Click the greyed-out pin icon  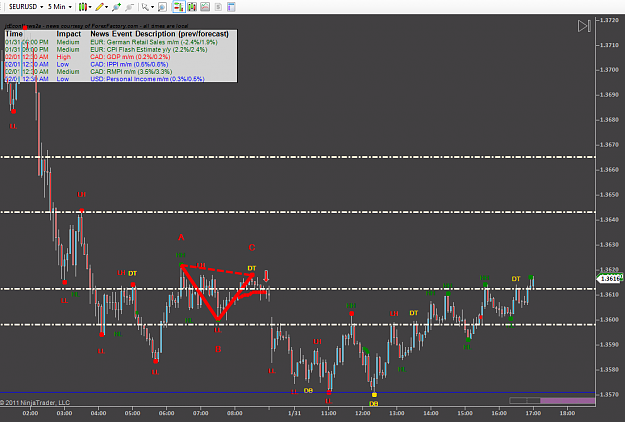(129, 7)
